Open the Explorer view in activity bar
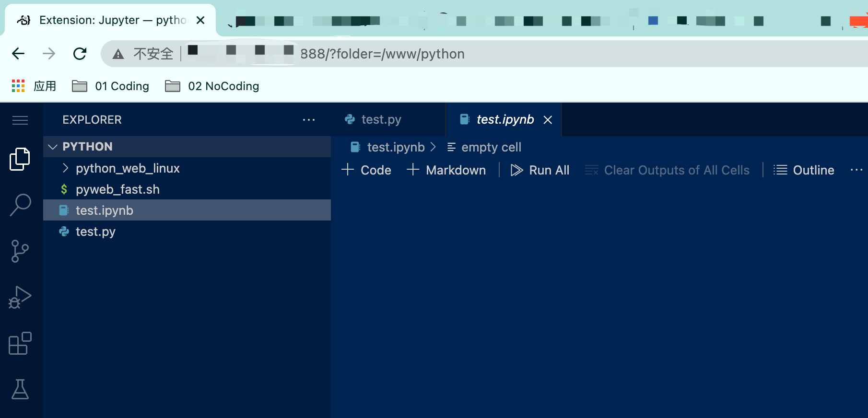This screenshot has width=868, height=418. click(x=20, y=159)
